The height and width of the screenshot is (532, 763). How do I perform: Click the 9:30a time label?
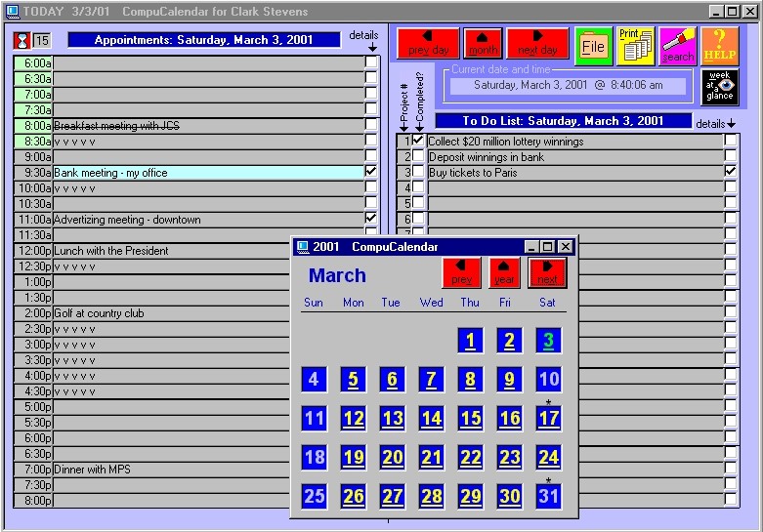pyautogui.click(x=33, y=172)
